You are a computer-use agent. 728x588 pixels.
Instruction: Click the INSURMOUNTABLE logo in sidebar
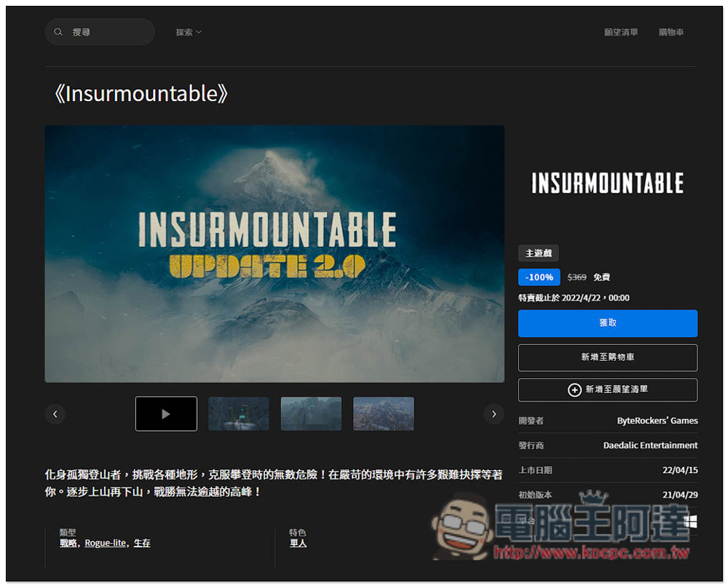coord(608,183)
